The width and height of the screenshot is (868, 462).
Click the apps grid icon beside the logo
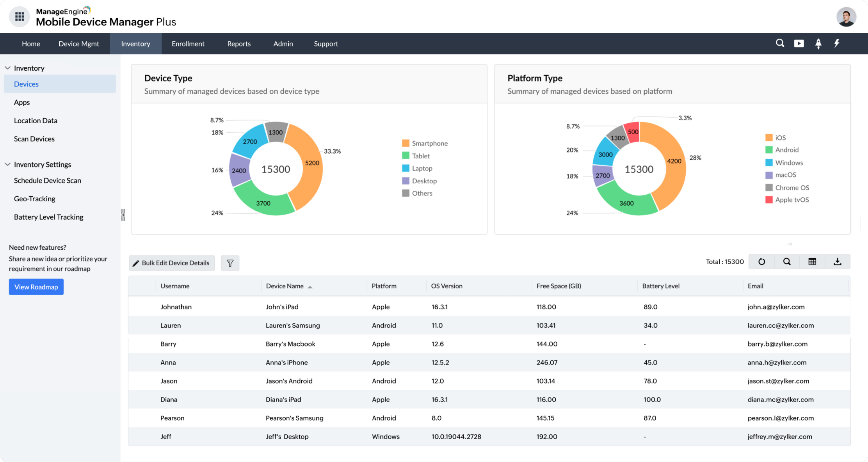pos(19,16)
